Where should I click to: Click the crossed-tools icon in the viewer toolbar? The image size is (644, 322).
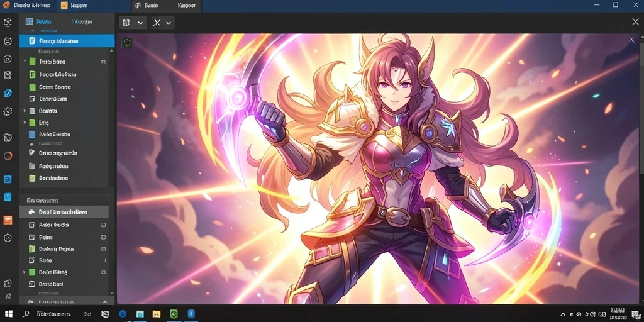click(x=157, y=23)
